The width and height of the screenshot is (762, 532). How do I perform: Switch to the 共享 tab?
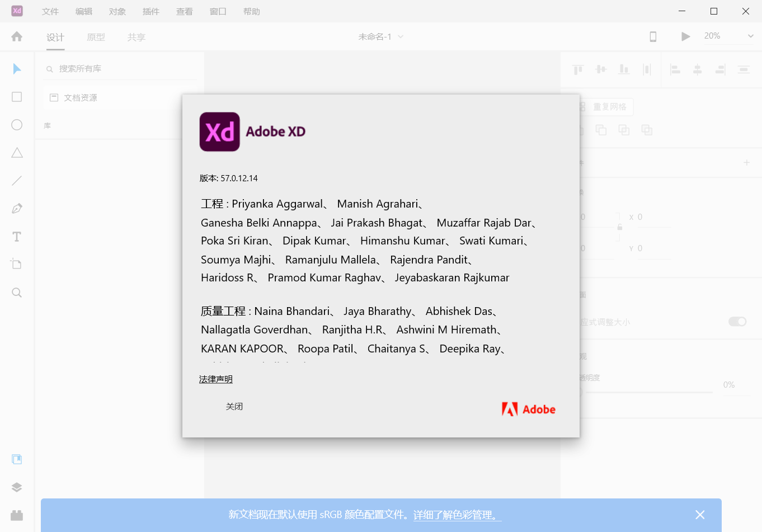click(x=137, y=37)
